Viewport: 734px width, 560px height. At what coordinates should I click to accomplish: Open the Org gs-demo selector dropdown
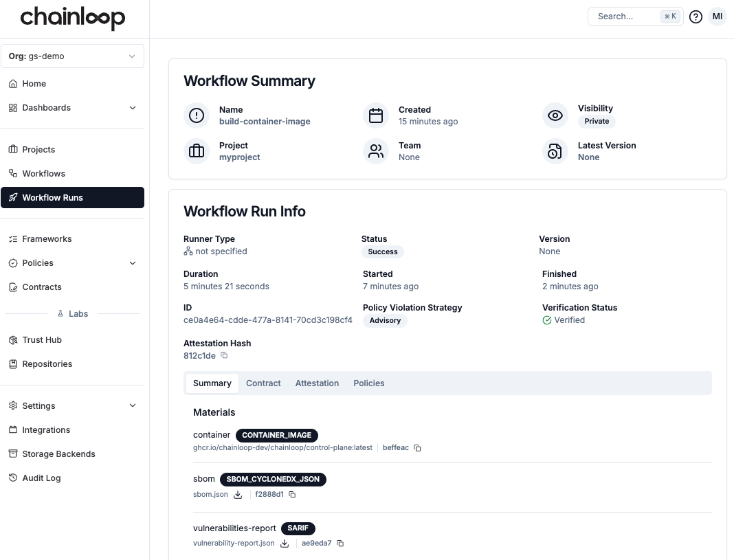[x=73, y=56]
